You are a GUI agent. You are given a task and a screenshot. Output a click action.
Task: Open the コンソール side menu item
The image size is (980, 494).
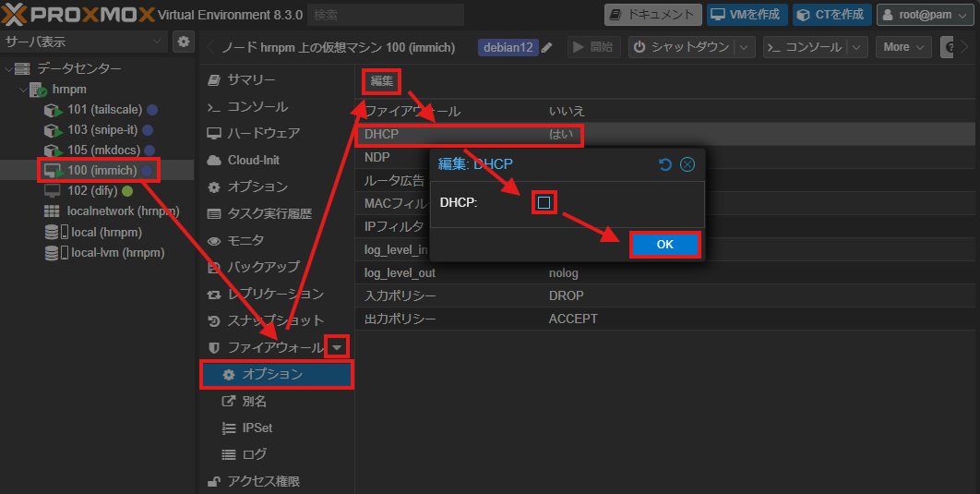click(x=277, y=107)
